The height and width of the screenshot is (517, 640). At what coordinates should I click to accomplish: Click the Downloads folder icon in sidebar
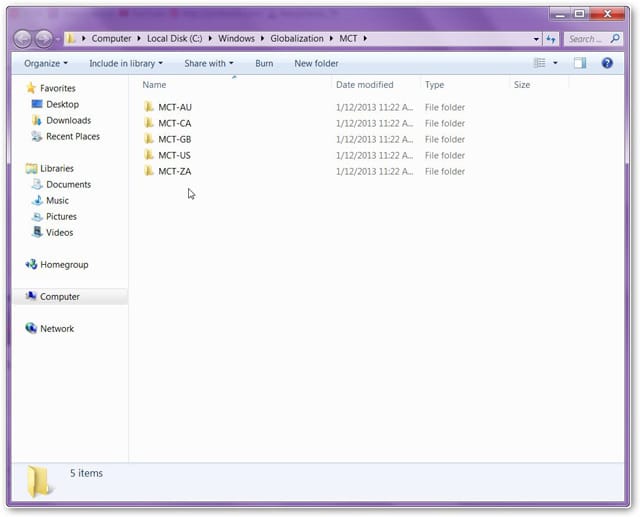click(37, 120)
